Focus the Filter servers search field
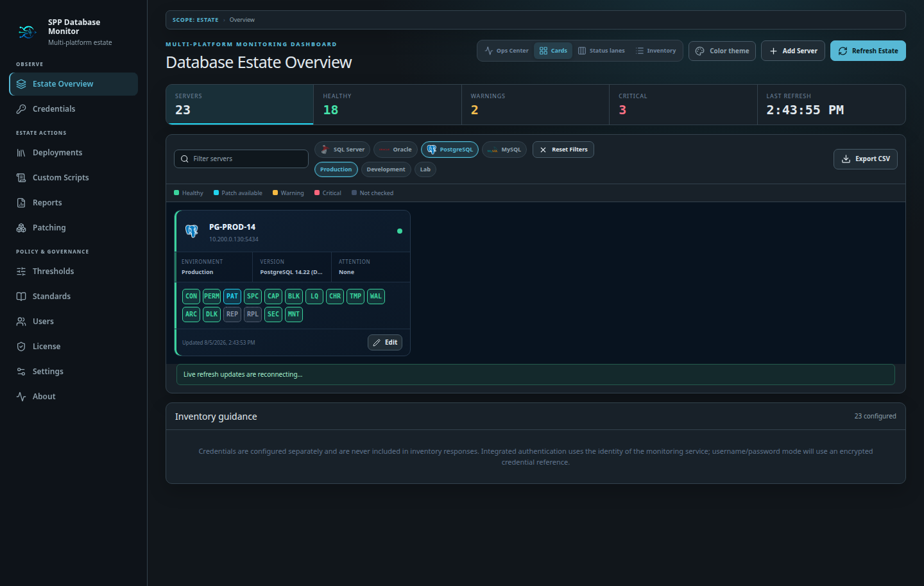The width and height of the screenshot is (924, 586). pyautogui.click(x=241, y=159)
